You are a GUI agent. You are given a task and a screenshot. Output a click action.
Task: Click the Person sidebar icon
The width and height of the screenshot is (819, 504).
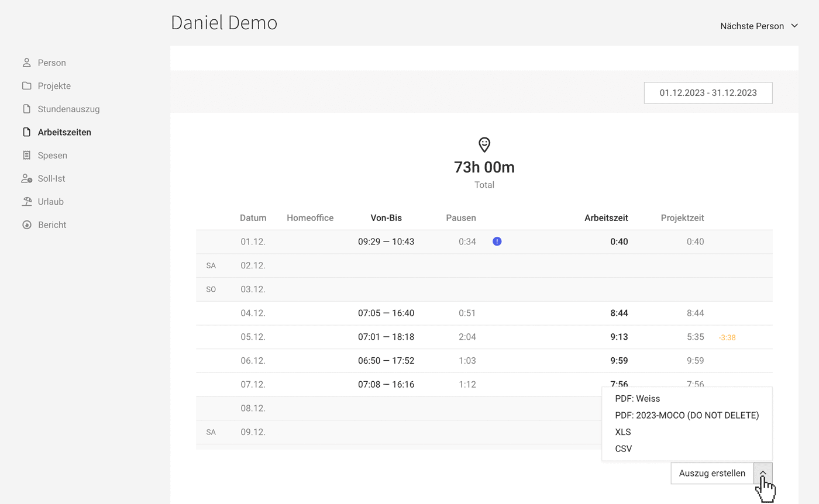click(26, 63)
